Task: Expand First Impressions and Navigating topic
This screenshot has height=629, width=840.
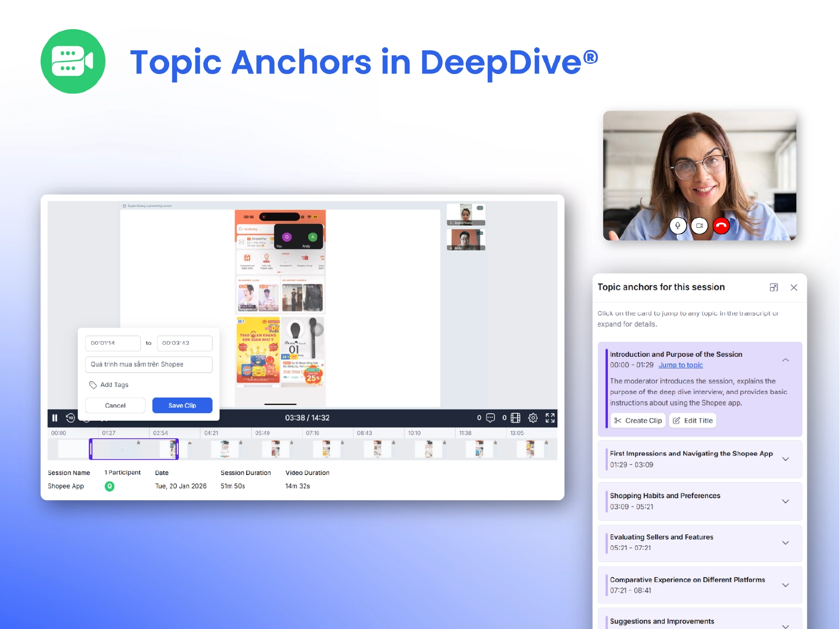Action: tap(785, 459)
